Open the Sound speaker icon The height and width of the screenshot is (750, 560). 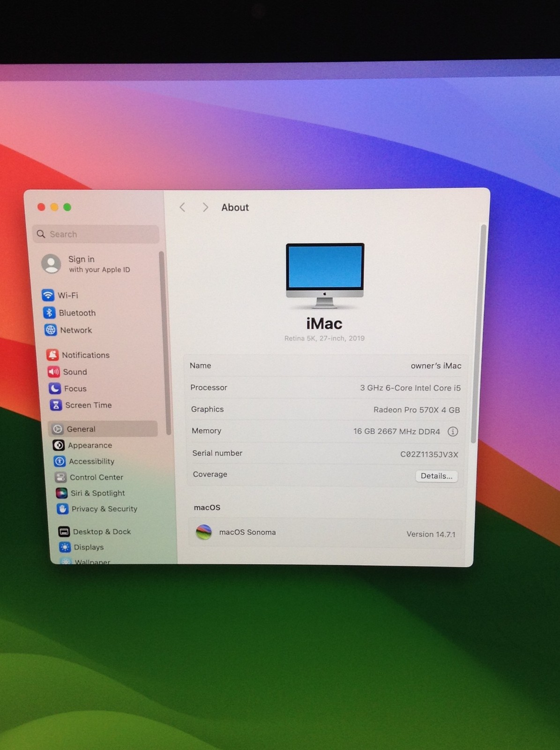[53, 372]
